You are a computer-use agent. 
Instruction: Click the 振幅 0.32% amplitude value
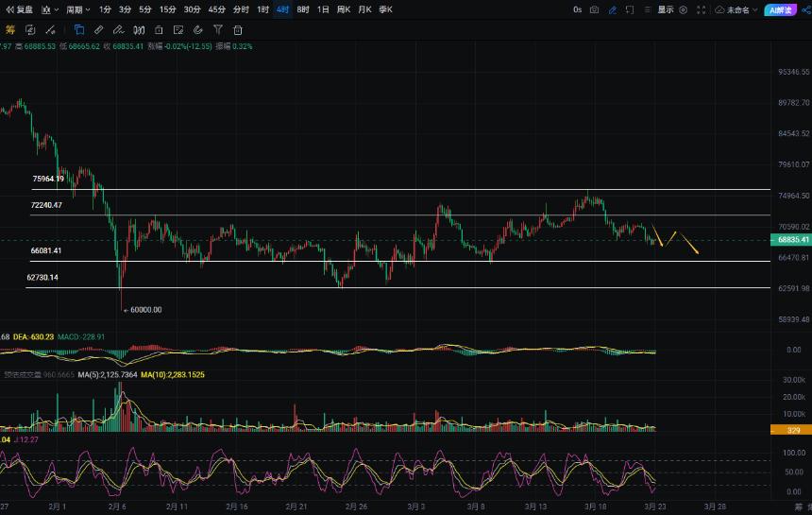click(x=234, y=46)
